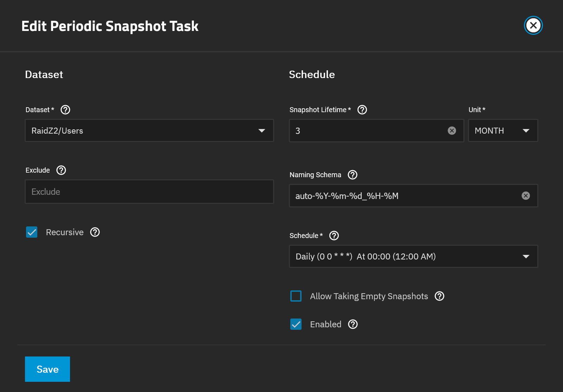View help for Allow Taking Empty Snapshots
Image resolution: width=563 pixels, height=392 pixels.
[439, 296]
